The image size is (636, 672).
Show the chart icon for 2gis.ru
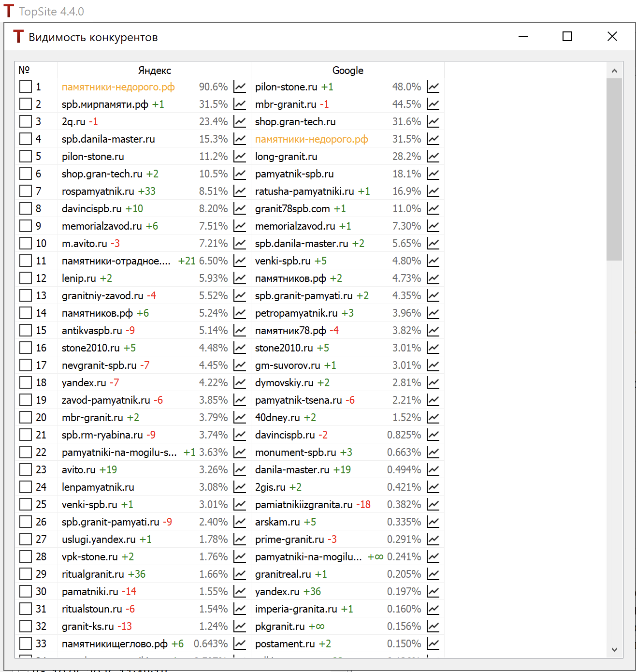coord(433,487)
